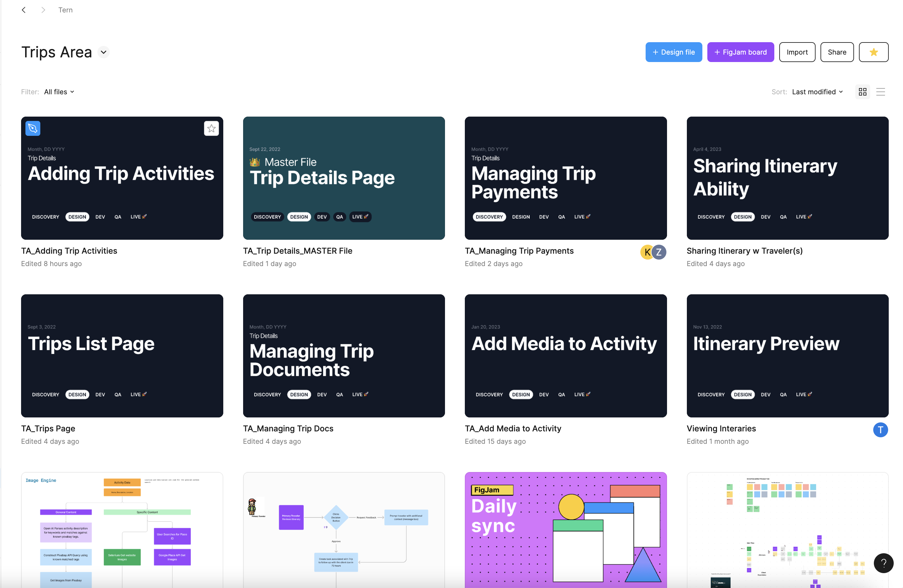The width and height of the screenshot is (903, 588).
Task: Expand the Trips Area project menu
Action: click(104, 52)
